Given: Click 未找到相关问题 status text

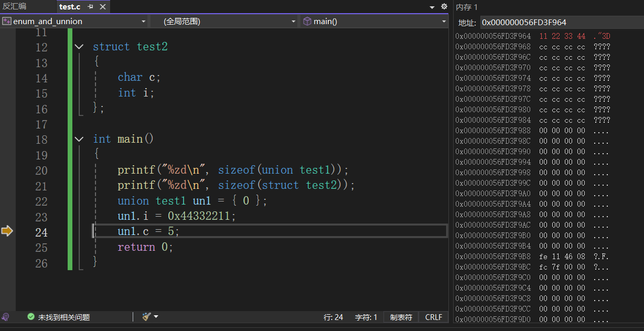Looking at the screenshot, I should 64,317.
